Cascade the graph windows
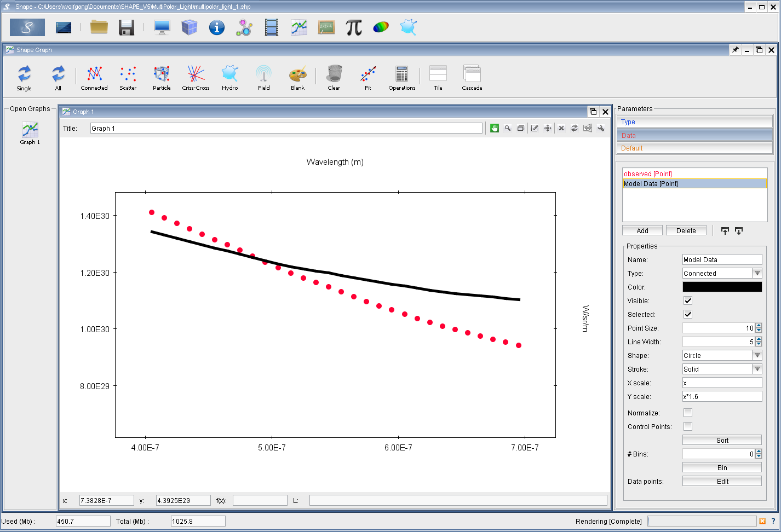The width and height of the screenshot is (781, 532). 472,78
